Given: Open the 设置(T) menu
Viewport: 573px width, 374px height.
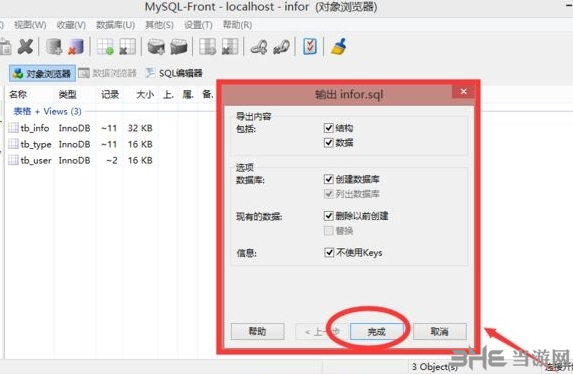Looking at the screenshot, I should [x=198, y=25].
